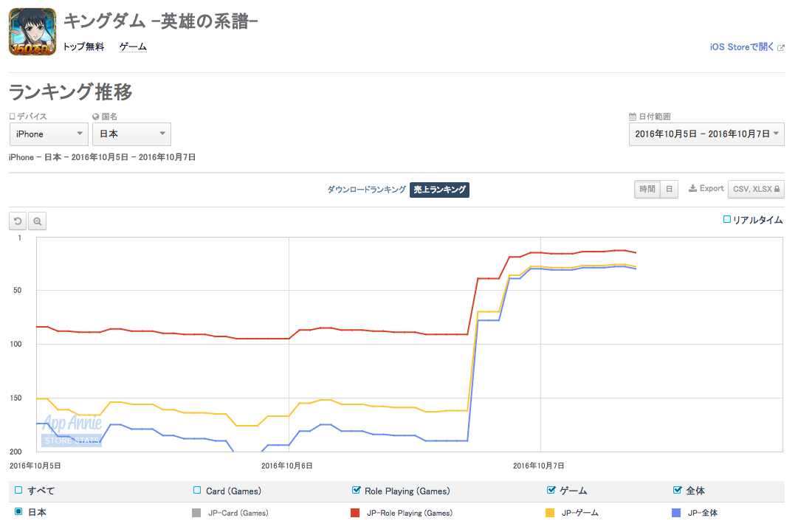Click the JP-全体 legend label

(x=703, y=513)
